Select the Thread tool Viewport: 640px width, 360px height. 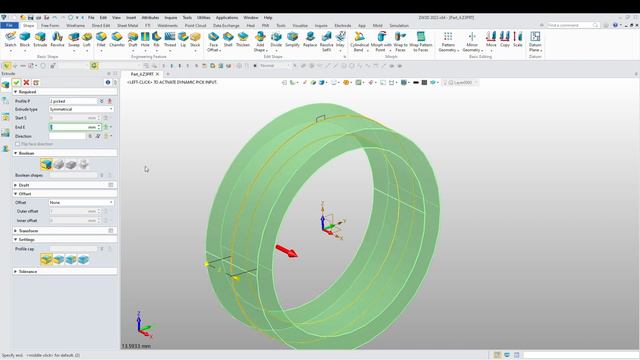pos(170,40)
